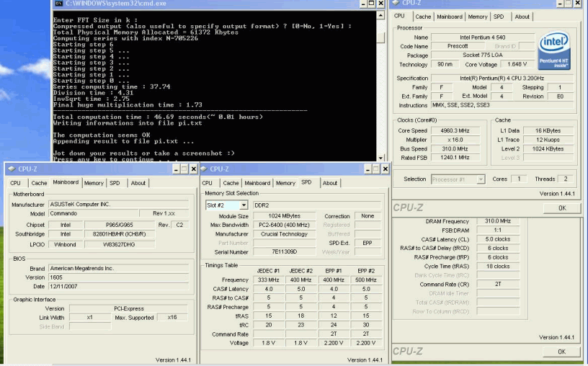
Task: Click the Package value Socket 775 LGA
Action: (483, 55)
